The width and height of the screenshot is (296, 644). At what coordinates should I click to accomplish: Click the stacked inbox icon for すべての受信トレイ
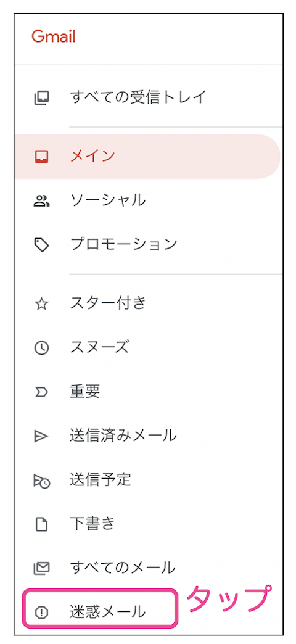[x=41, y=98]
